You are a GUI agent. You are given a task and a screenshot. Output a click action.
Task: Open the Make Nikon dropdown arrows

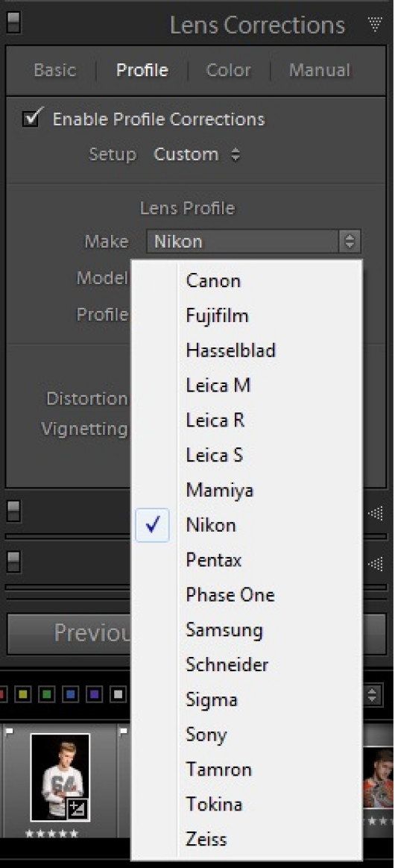tap(349, 242)
